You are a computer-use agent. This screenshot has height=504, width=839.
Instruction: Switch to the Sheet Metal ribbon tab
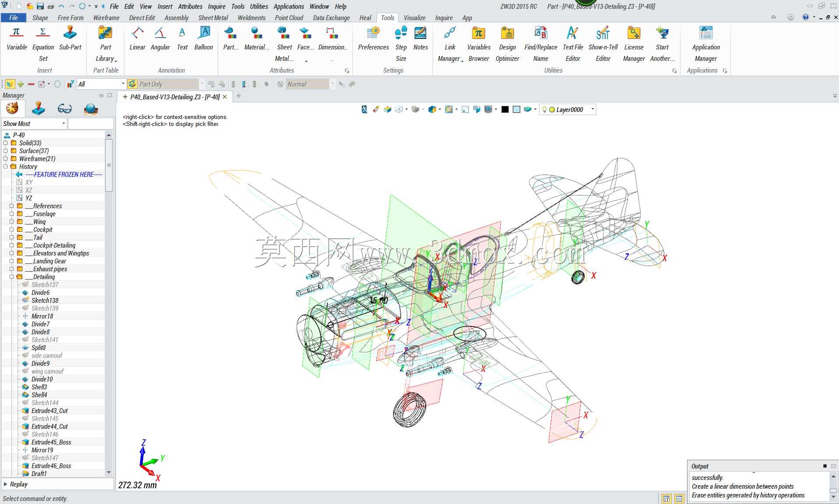coord(213,18)
